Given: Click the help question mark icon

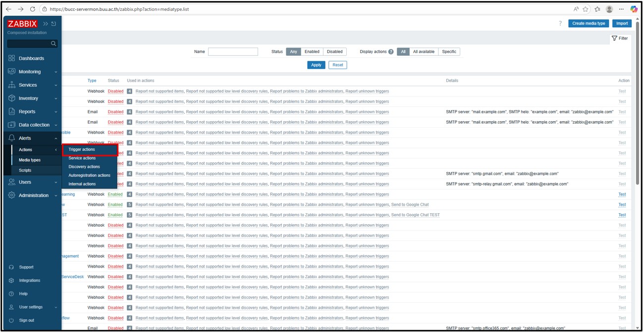Looking at the screenshot, I should click(560, 23).
